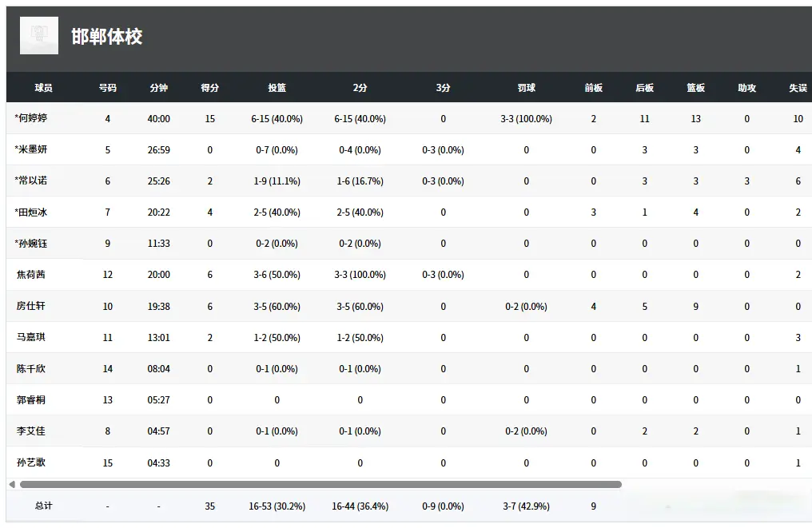Click the 邯郸体校 team title
This screenshot has width=812, height=528.
pyautogui.click(x=107, y=37)
